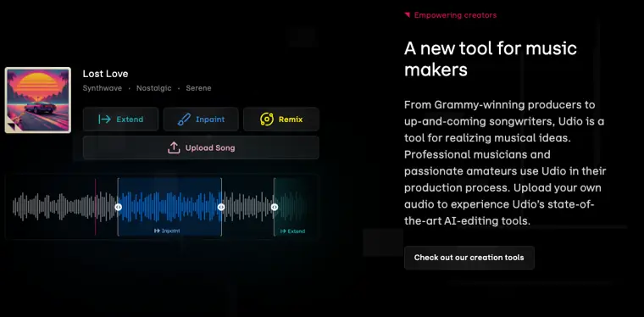Click the Extend arrow icon
Screen dimensions: 644x317
tap(104, 119)
